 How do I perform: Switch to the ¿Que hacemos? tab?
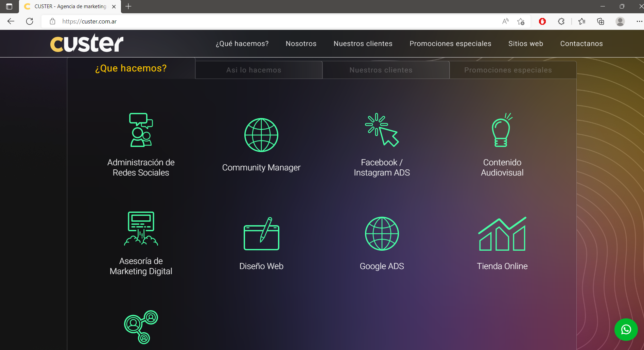131,68
